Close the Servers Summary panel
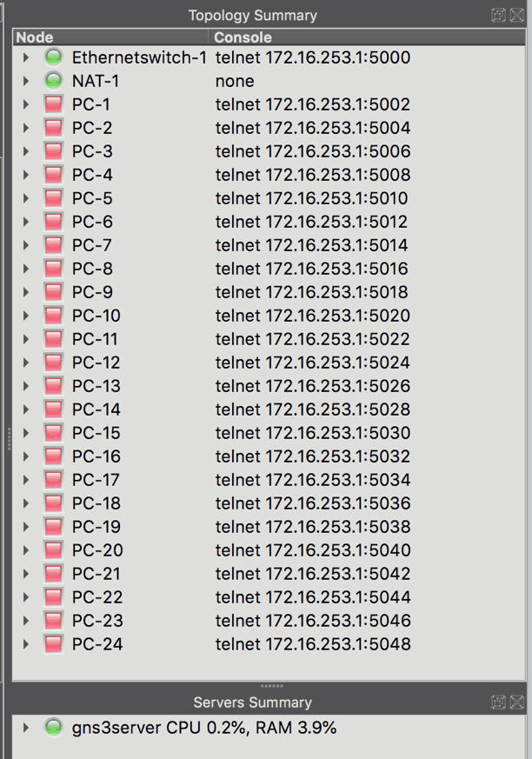The image size is (532, 759). [517, 702]
